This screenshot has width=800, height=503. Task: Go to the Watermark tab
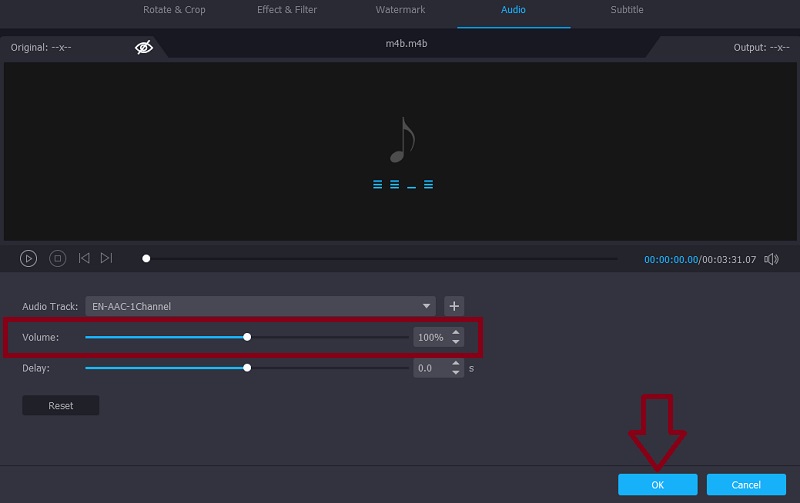click(x=400, y=10)
